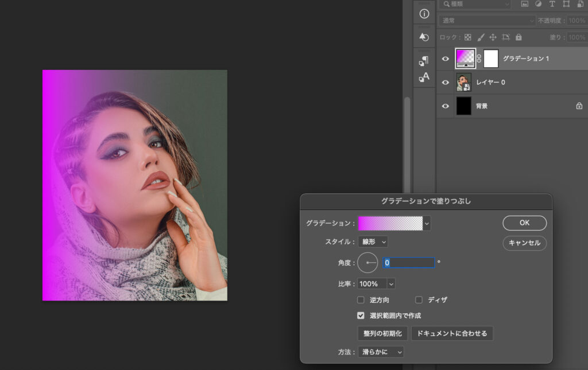Filter layers by pixel image icon

524,4
